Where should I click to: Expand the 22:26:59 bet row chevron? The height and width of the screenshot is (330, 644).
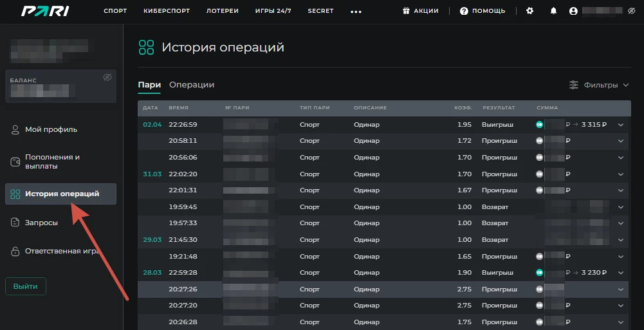[621, 125]
